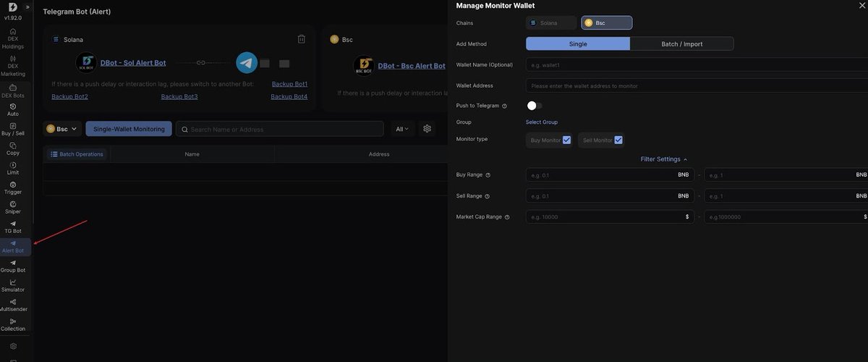Open DEX Holdings in sidebar
Viewport: 868px width, 362px height.
(x=13, y=39)
